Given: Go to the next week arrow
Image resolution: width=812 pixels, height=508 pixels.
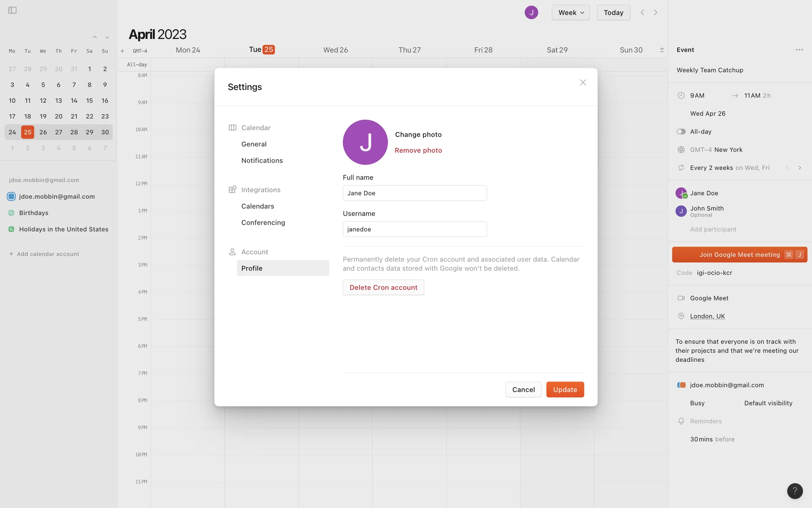Looking at the screenshot, I should point(656,13).
